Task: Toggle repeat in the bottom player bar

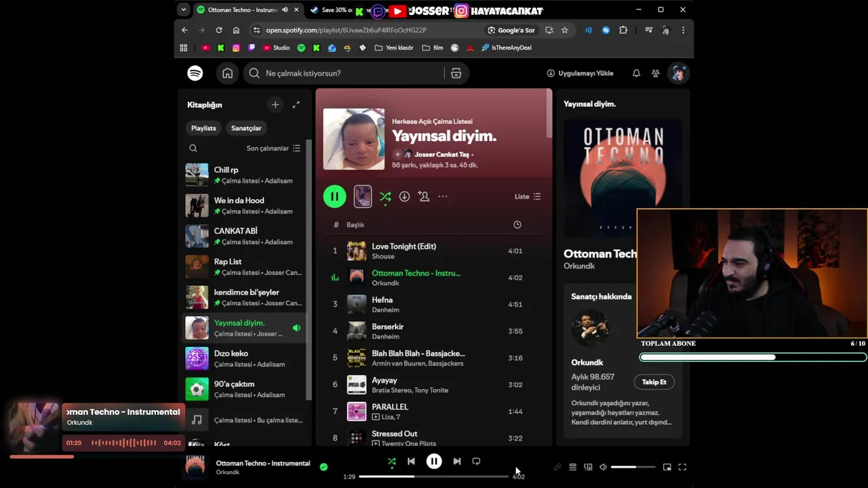Action: [x=476, y=461]
